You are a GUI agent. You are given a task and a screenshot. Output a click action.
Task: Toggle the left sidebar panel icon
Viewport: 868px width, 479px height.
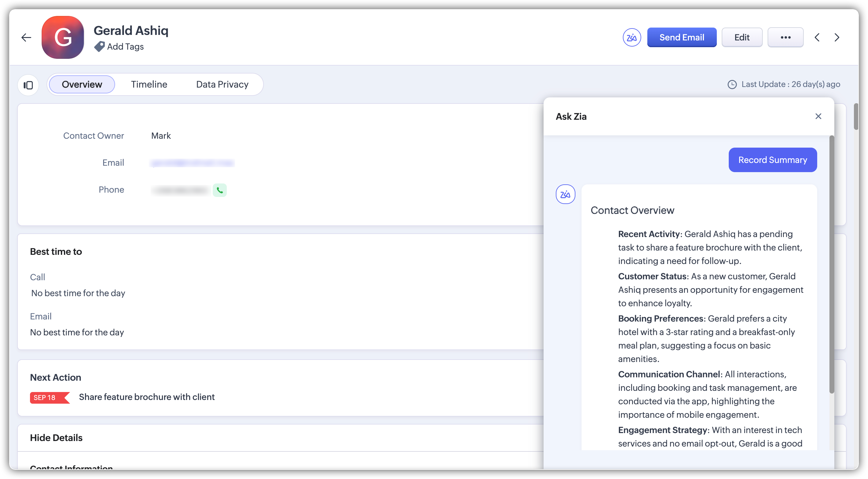pos(28,85)
